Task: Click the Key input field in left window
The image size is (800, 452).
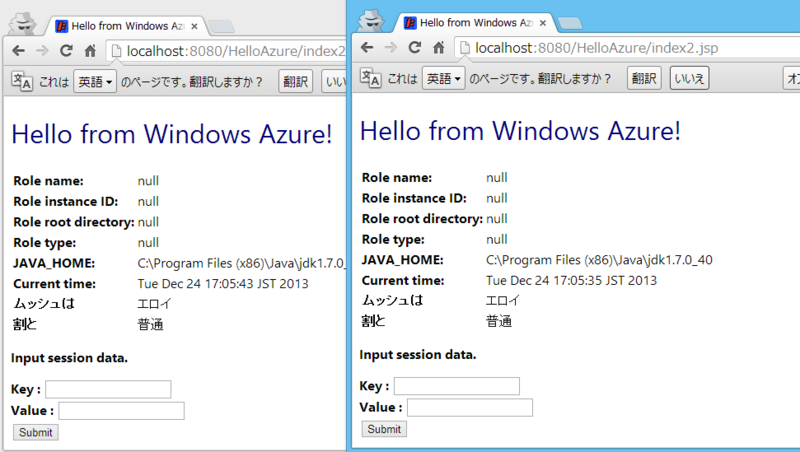Action: click(108, 389)
